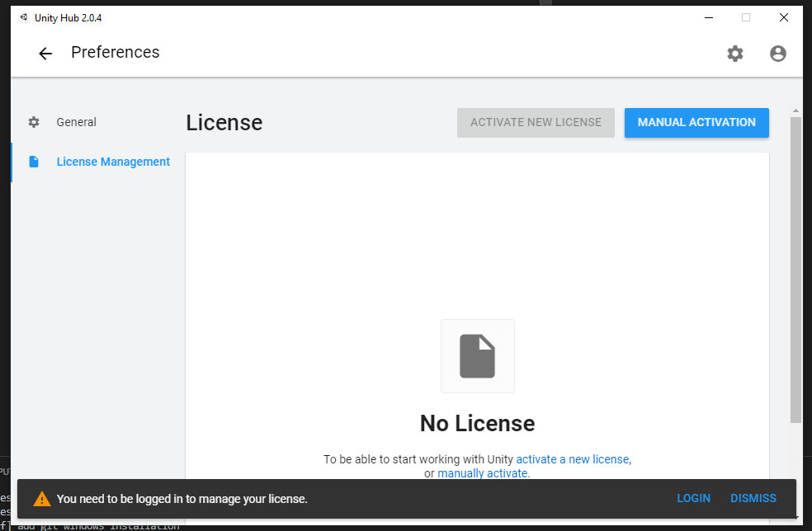
Task: Click the 'Preferences' title text
Action: [115, 52]
